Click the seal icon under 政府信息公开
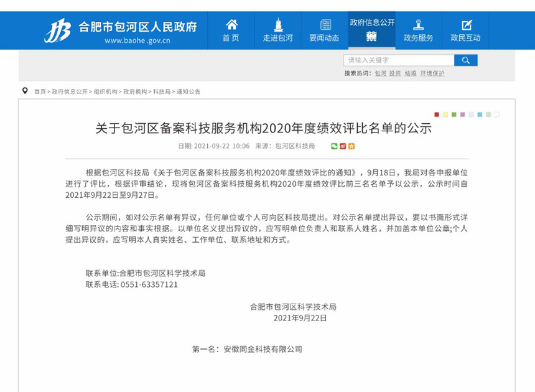This screenshot has width=535, height=392. [x=371, y=35]
